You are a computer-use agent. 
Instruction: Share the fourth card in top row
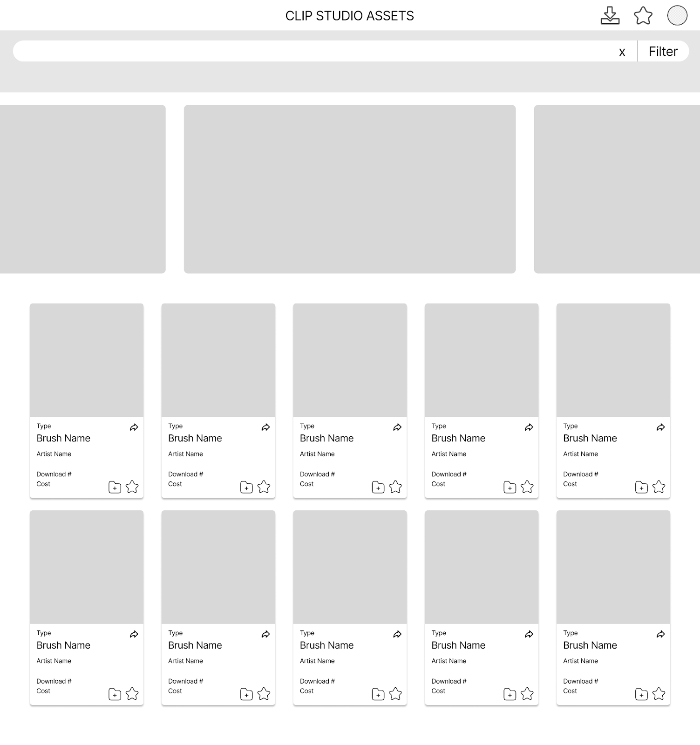click(529, 427)
